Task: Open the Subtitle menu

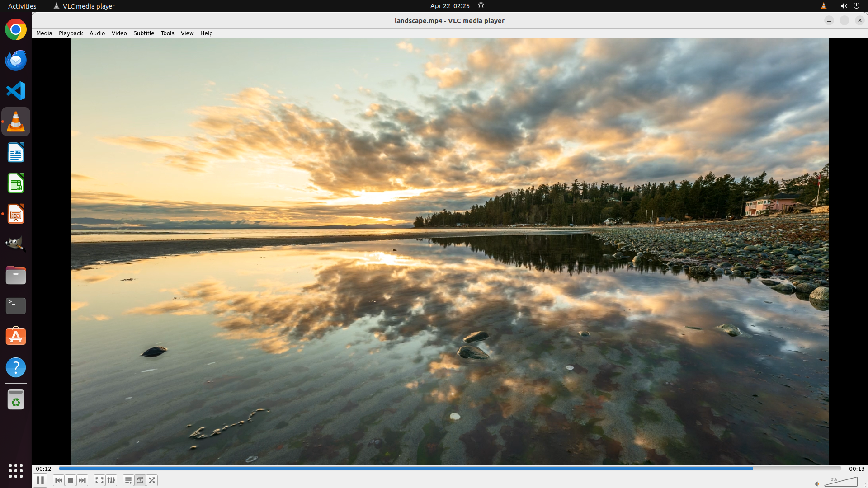Action: (143, 33)
